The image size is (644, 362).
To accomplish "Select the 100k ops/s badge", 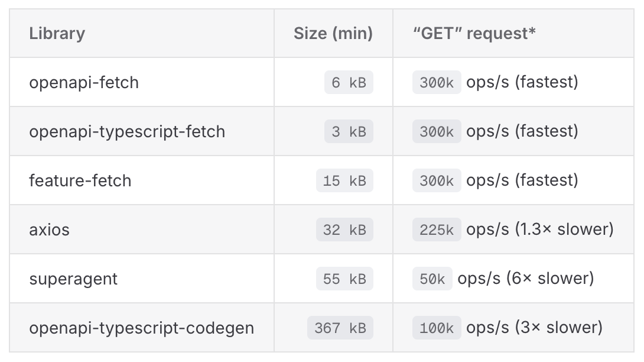I will 437,328.
